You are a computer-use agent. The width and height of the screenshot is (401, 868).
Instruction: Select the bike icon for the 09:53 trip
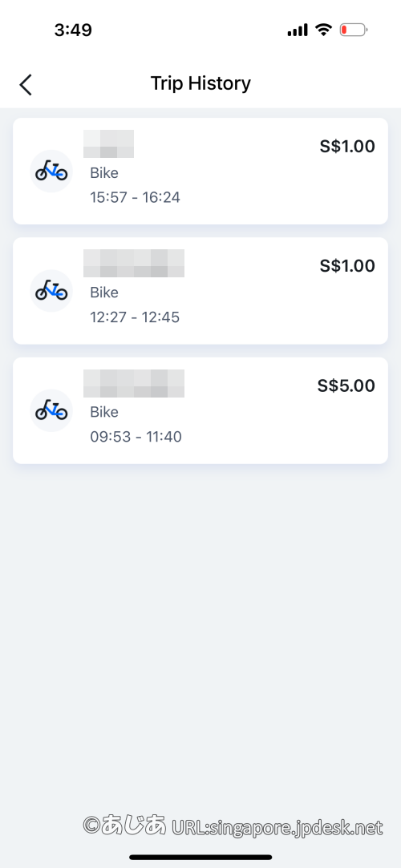point(51,410)
